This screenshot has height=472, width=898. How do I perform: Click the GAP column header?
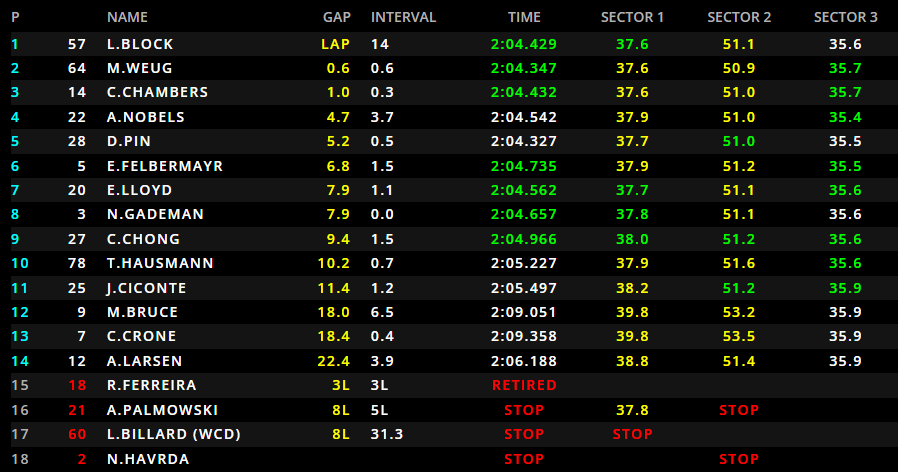click(336, 17)
